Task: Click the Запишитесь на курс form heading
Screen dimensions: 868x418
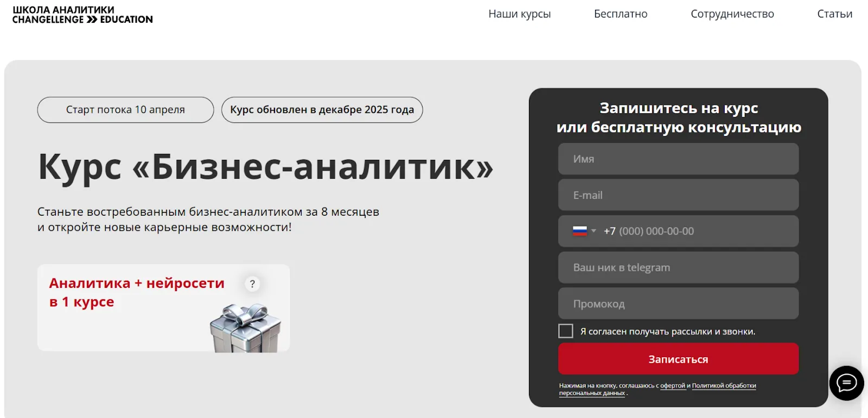Action: tap(679, 118)
